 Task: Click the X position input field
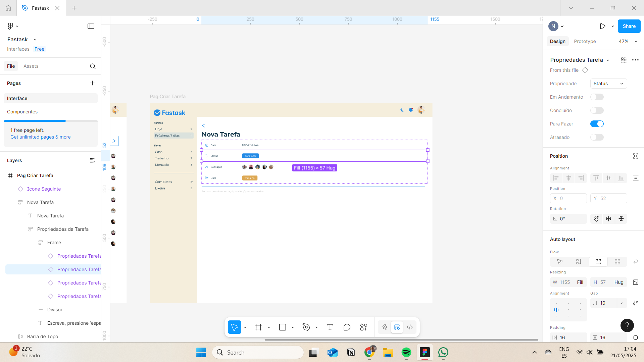point(568,198)
